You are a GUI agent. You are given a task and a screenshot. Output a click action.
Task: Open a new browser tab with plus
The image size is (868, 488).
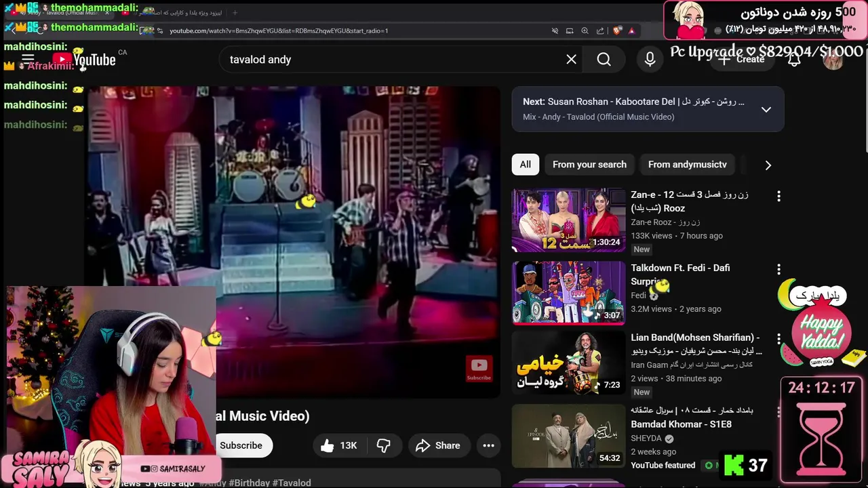[235, 12]
